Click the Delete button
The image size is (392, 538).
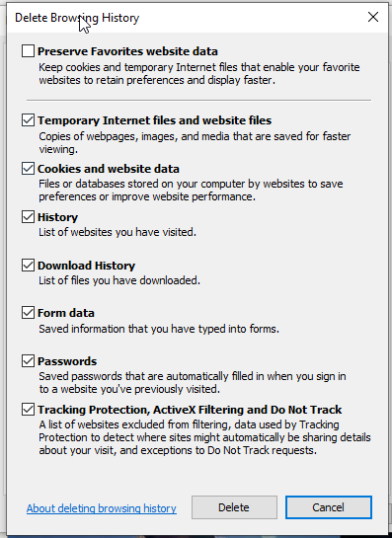point(234,507)
